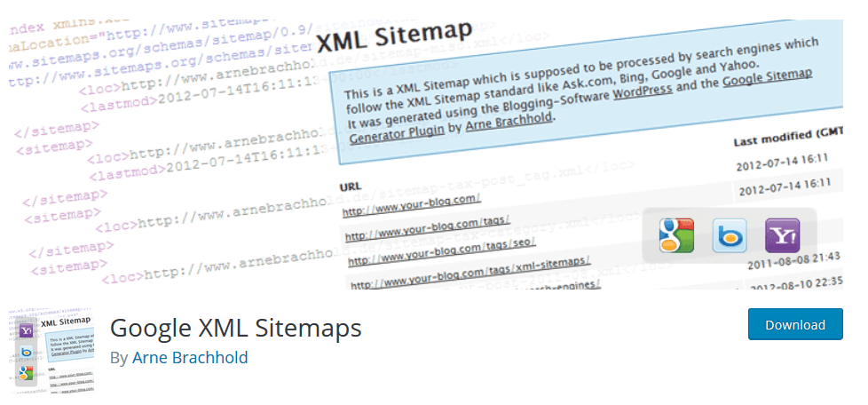Click the 2011-08-08 21:43 date entry

pos(783,256)
